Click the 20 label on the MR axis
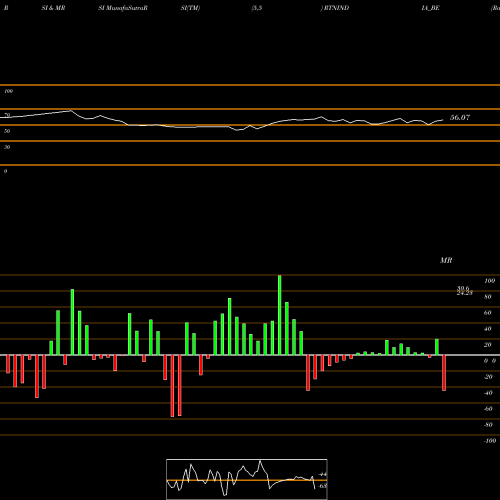Viewport: 500px width, 500px height. [488, 345]
